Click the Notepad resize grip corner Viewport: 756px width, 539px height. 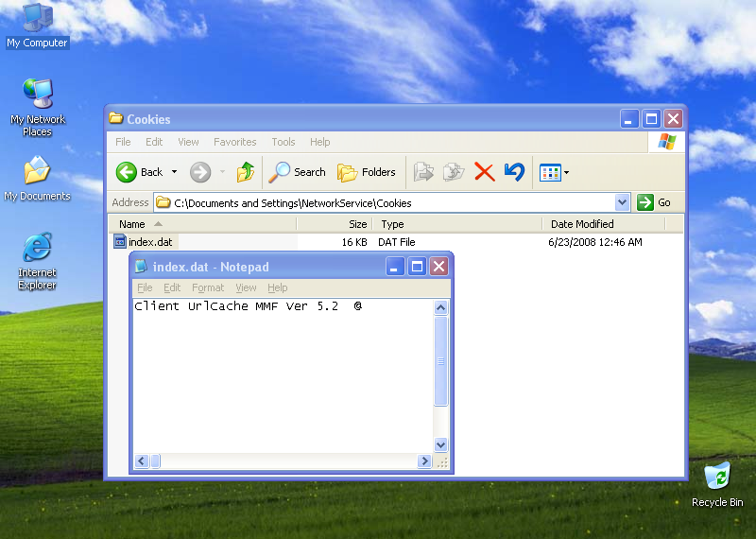click(x=441, y=461)
